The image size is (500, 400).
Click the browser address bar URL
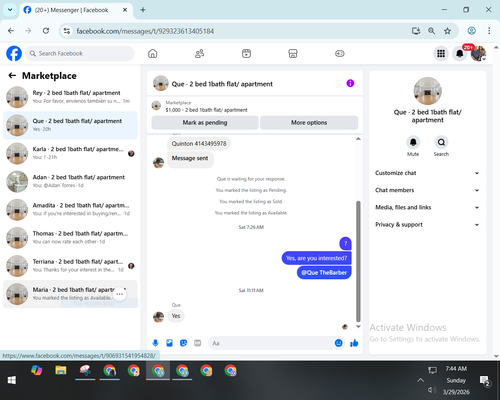click(x=145, y=31)
